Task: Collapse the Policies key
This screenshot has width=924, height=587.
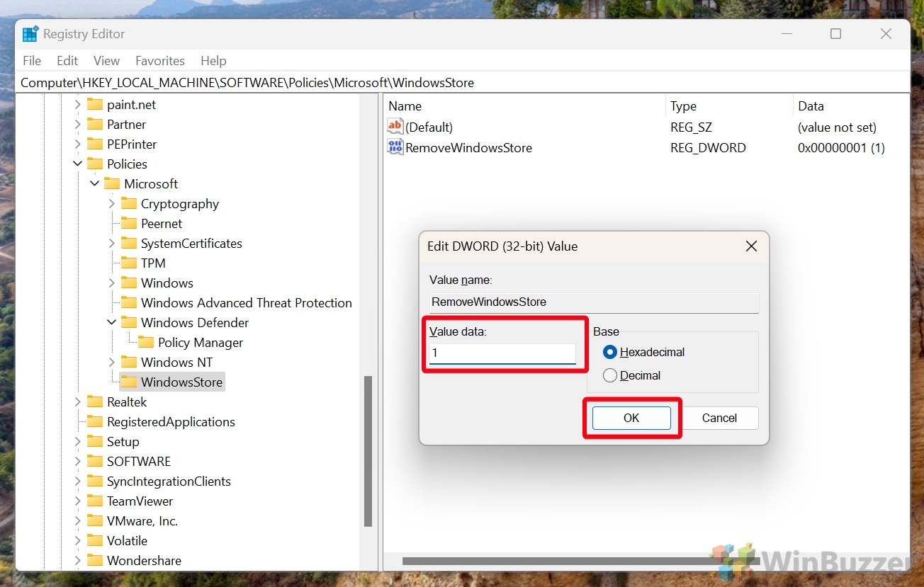Action: click(x=78, y=164)
